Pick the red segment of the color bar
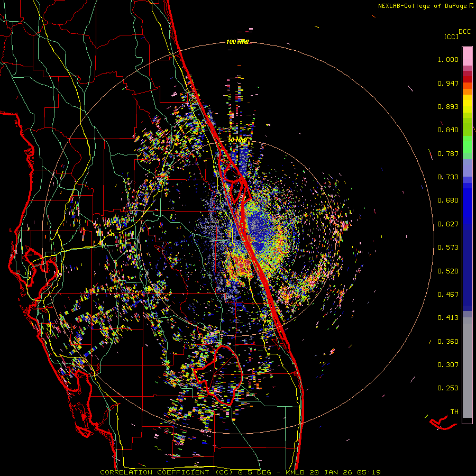This screenshot has width=476, height=476. [467, 79]
